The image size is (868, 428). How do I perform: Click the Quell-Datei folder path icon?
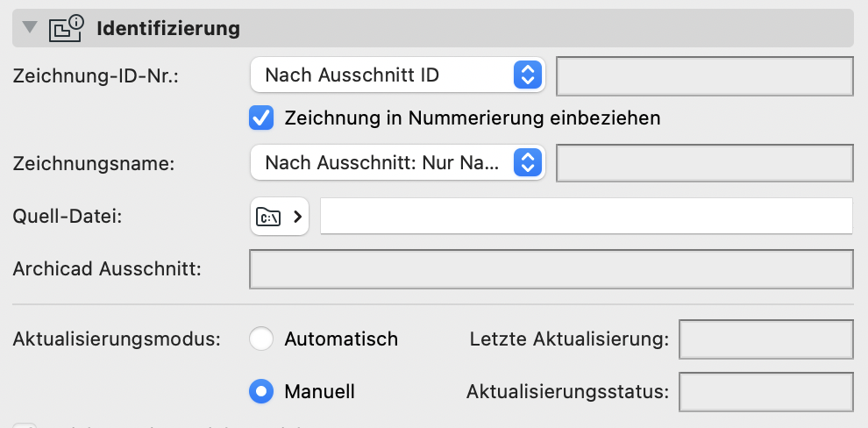(268, 217)
